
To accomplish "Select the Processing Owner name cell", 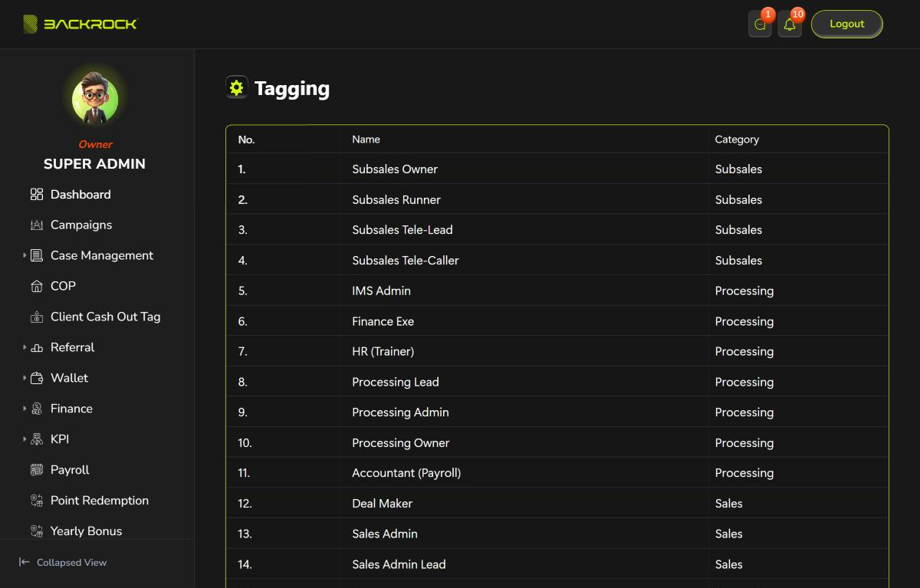I will coord(400,443).
